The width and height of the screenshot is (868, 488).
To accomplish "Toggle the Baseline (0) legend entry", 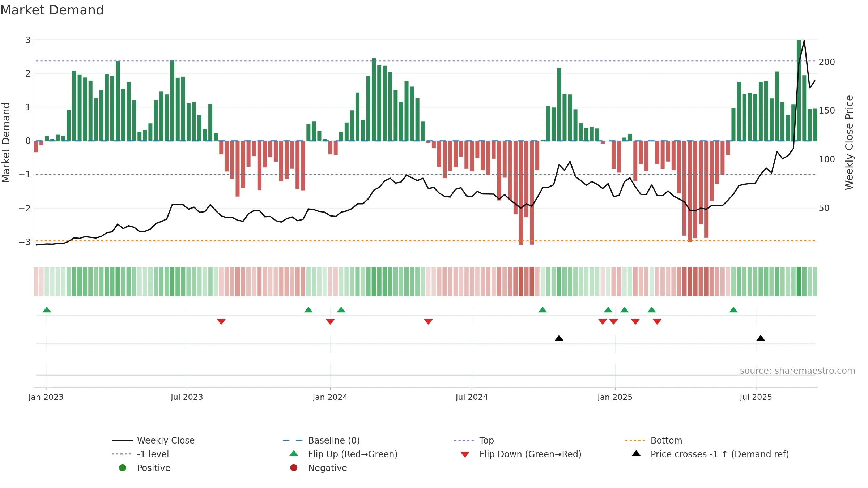I will pyautogui.click(x=321, y=440).
